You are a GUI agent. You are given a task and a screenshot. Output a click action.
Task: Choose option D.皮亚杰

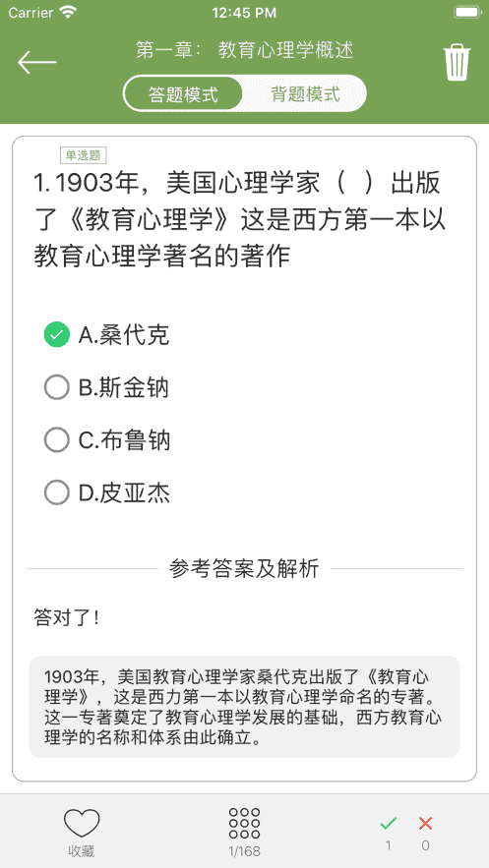tap(107, 492)
